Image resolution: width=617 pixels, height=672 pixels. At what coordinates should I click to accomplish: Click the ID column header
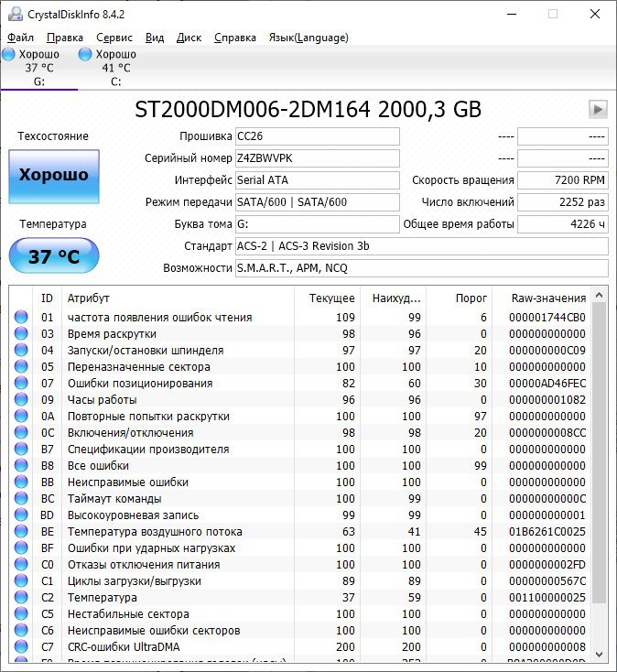[47, 298]
